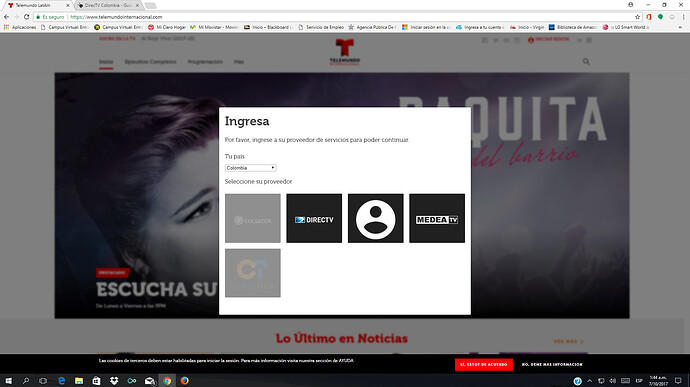This screenshot has width=690, height=387.
Task: Bookmark page with the star icon
Action: tap(637, 17)
